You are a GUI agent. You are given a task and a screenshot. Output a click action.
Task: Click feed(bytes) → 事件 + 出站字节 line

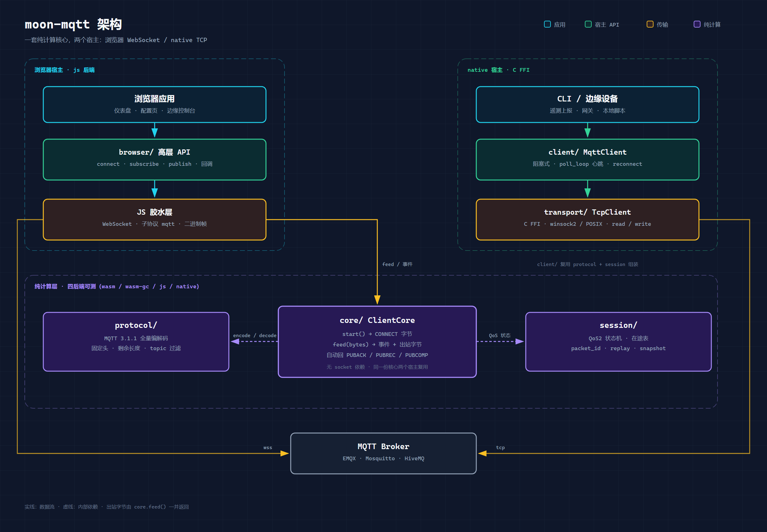(377, 345)
